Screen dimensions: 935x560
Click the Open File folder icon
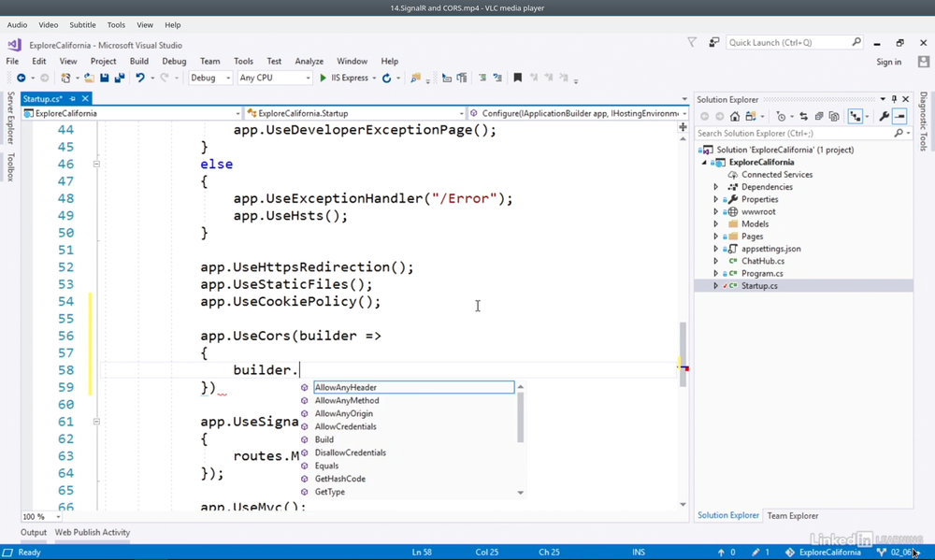pyautogui.click(x=89, y=79)
